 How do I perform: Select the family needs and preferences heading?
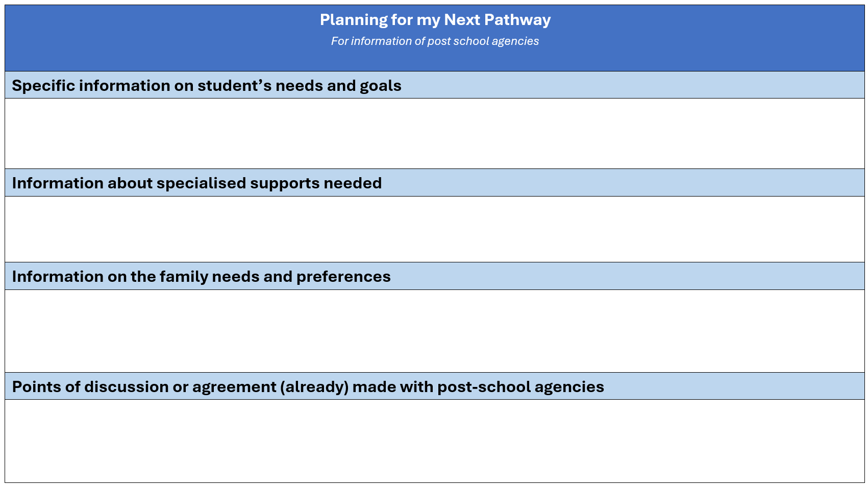[x=201, y=277]
